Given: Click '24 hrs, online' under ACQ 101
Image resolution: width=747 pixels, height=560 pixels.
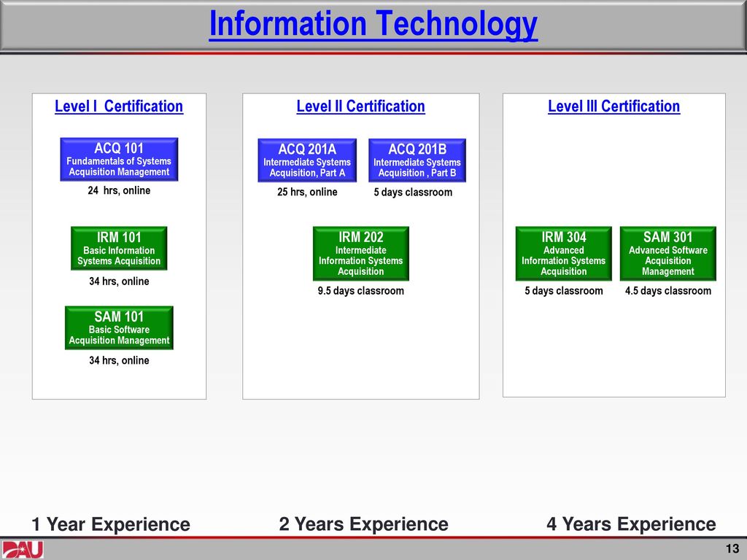Looking at the screenshot, I should point(119,190).
